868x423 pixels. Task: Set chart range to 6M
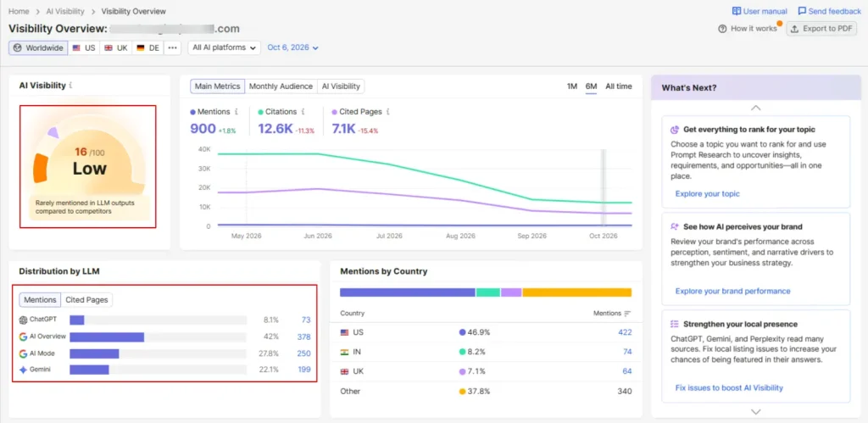coord(591,86)
